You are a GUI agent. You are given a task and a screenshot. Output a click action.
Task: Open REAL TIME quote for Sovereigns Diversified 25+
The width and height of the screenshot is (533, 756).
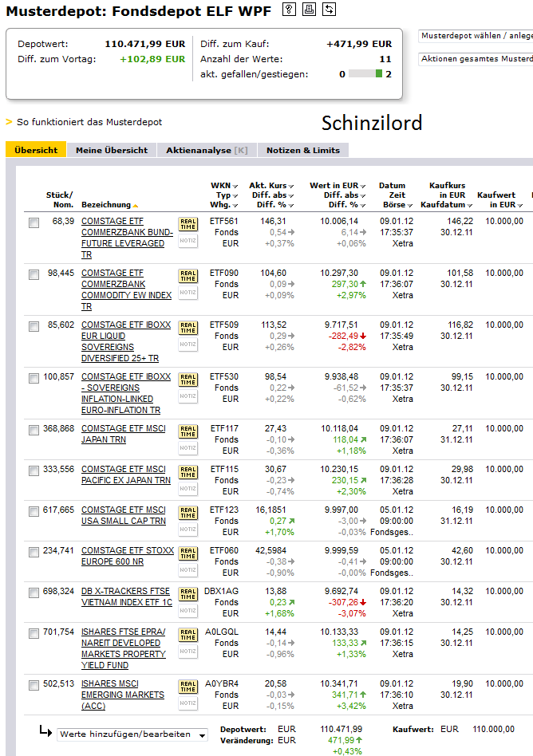click(x=188, y=328)
